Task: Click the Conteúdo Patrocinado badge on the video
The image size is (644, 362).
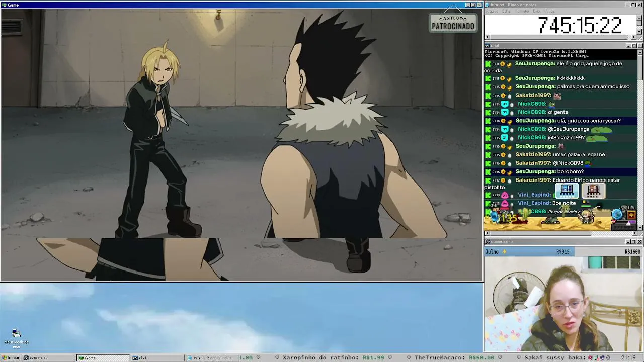Action: coord(453,23)
